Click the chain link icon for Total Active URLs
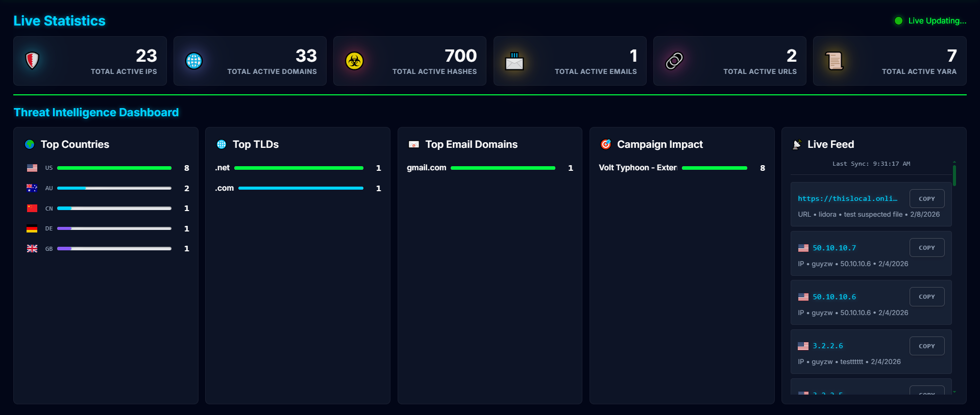This screenshot has width=980, height=415. point(674,61)
